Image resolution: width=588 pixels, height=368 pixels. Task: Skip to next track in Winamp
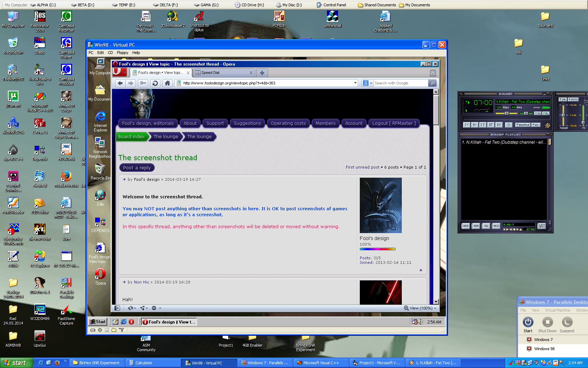coord(499,125)
